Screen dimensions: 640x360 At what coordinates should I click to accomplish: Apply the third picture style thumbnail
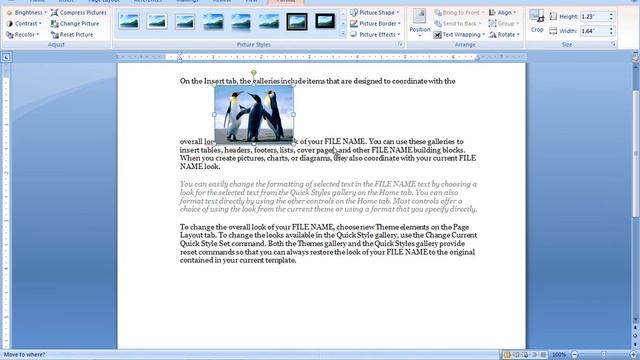click(x=185, y=21)
